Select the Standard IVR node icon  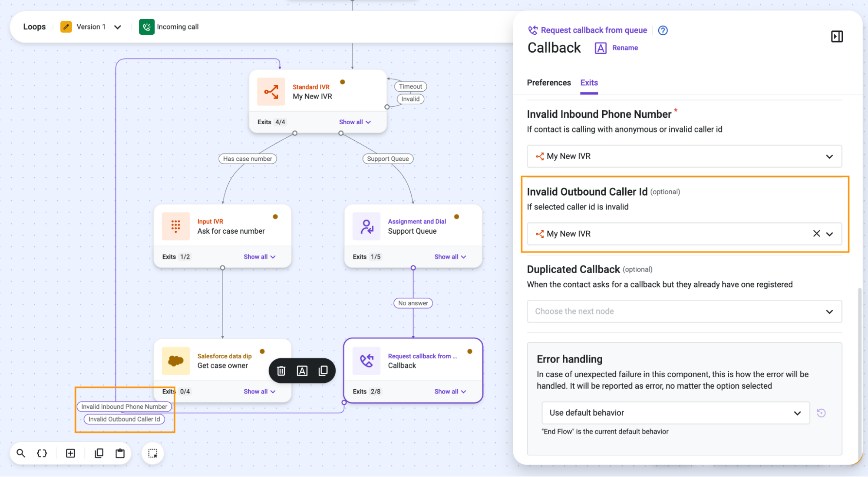click(271, 92)
